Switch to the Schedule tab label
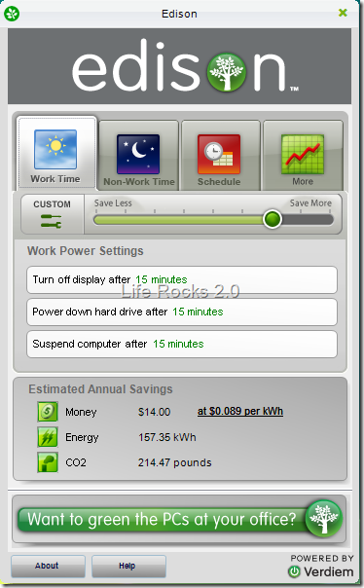The height and width of the screenshot is (588, 364). click(219, 181)
